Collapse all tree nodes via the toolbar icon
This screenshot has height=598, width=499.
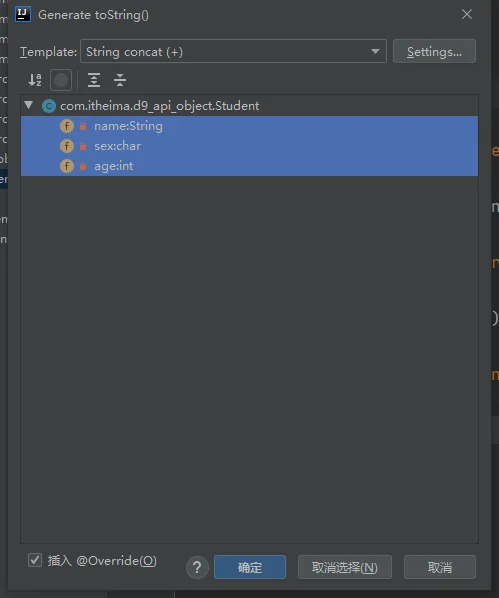pyautogui.click(x=120, y=80)
